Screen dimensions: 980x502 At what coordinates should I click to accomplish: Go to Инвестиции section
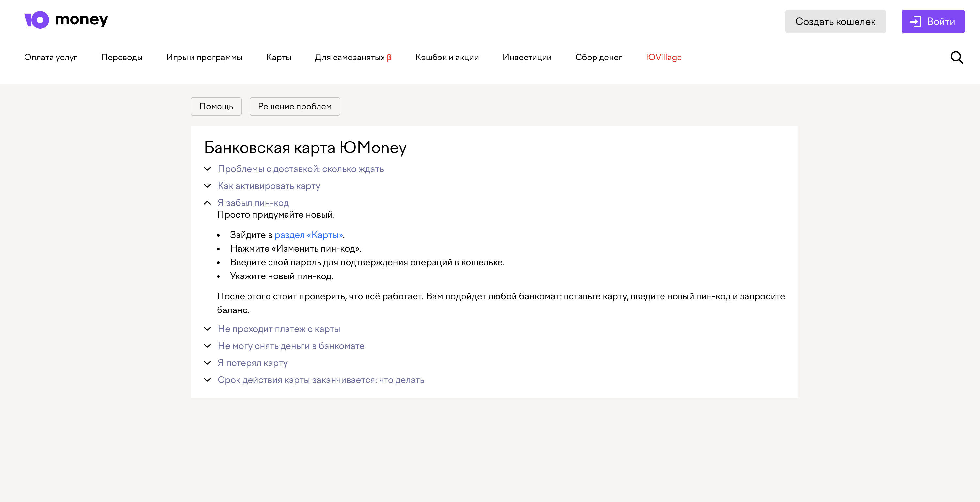tap(527, 58)
